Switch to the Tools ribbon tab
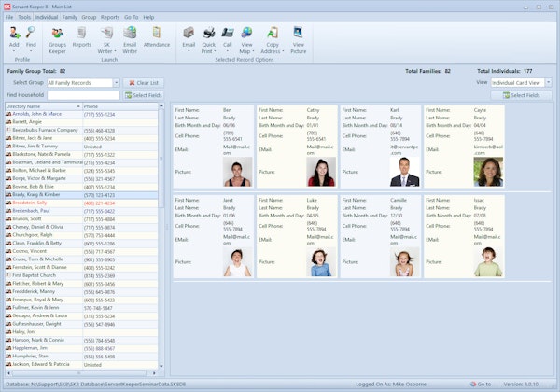The height and width of the screenshot is (392, 560). (x=24, y=17)
